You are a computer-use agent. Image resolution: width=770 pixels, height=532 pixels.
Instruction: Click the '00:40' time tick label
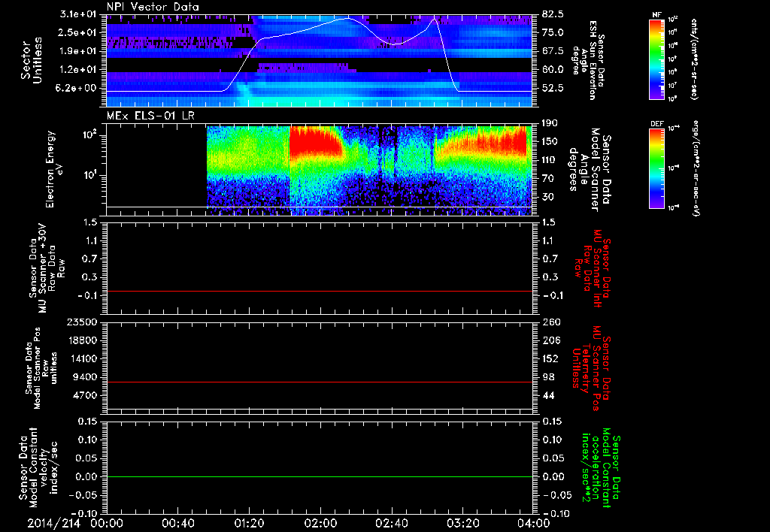(177, 523)
